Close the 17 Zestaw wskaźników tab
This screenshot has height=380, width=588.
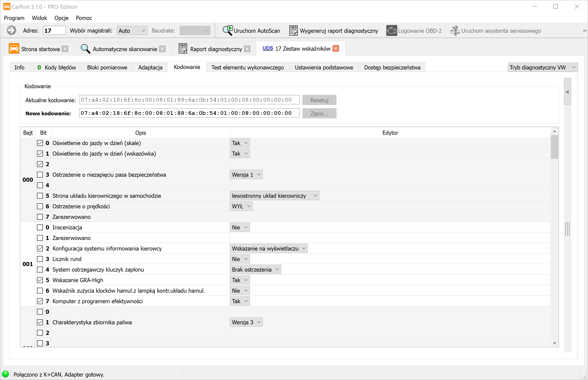[x=336, y=48]
